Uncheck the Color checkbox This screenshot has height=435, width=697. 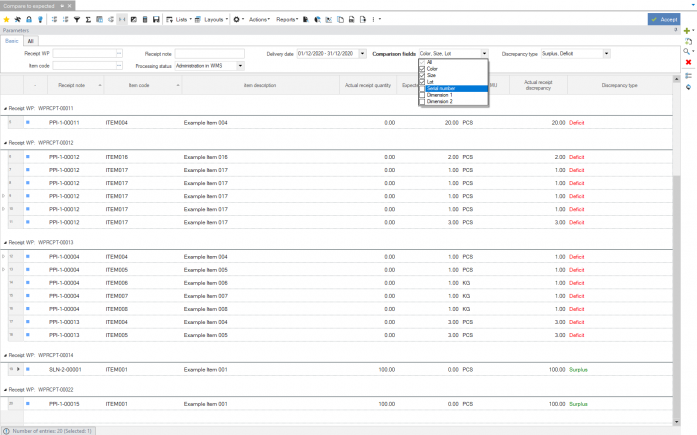(422, 69)
